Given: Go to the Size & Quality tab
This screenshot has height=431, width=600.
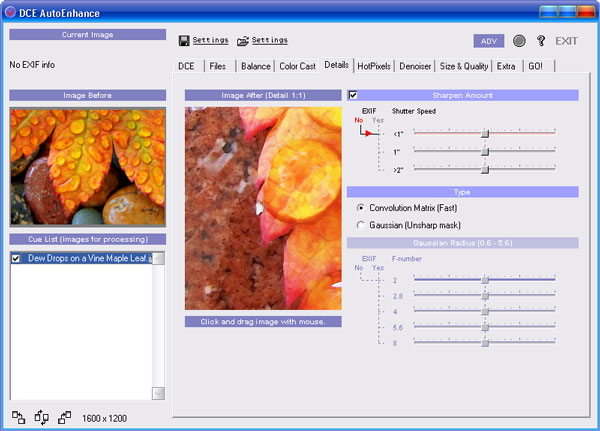Looking at the screenshot, I should [x=465, y=66].
